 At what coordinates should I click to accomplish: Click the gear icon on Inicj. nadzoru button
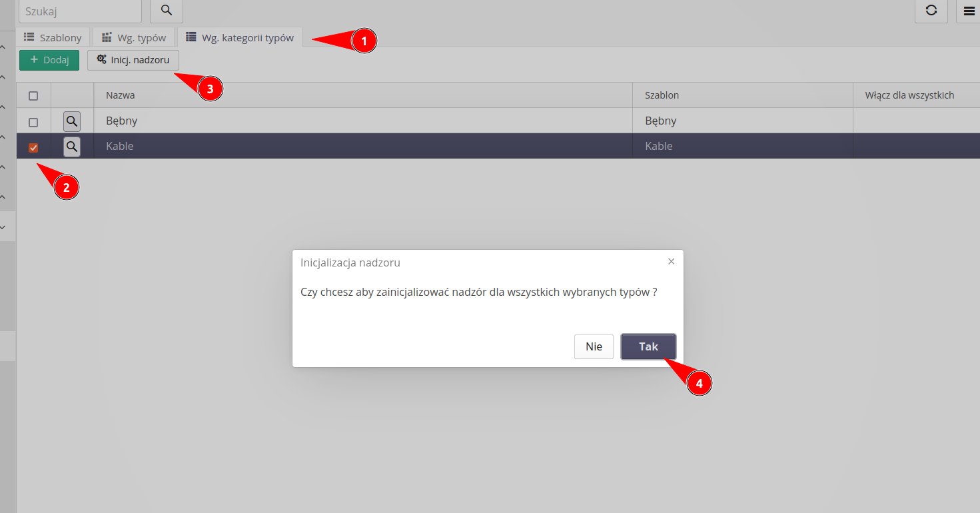coord(102,59)
